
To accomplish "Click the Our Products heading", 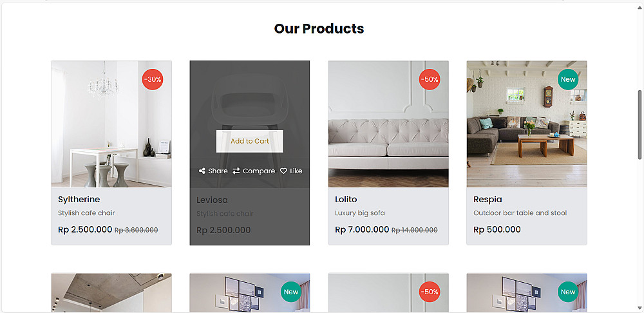I will click(x=319, y=28).
